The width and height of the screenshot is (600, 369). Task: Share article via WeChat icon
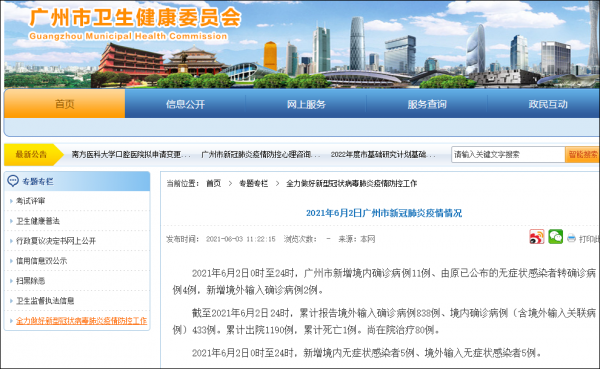tap(555, 237)
